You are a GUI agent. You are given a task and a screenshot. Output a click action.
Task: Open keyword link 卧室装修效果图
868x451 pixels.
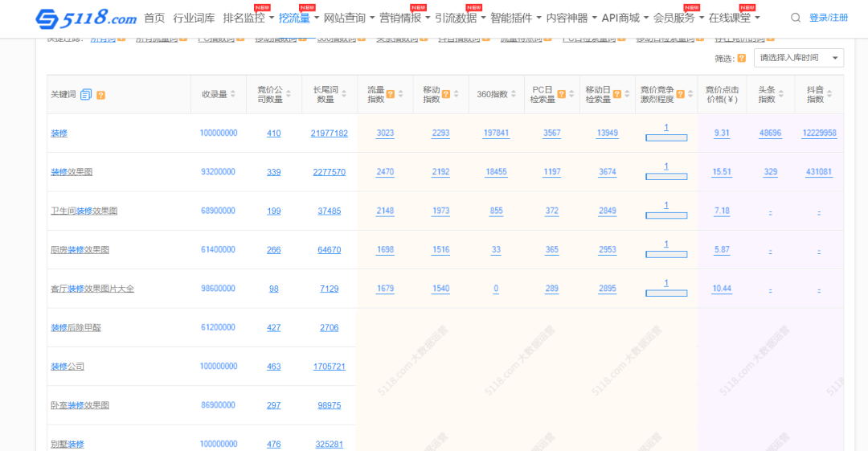[80, 405]
